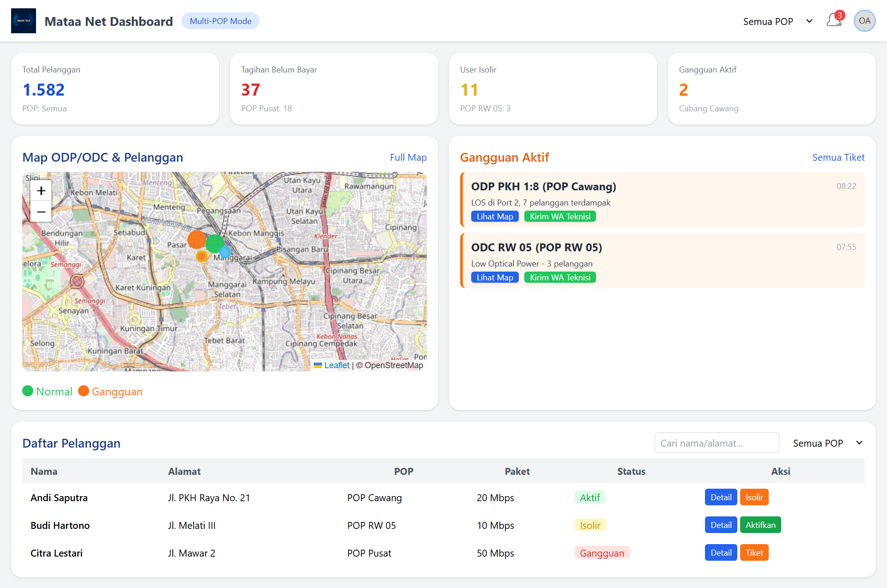Toggle the Gangguan legend indicator
The height and width of the screenshot is (588, 887).
(x=84, y=391)
